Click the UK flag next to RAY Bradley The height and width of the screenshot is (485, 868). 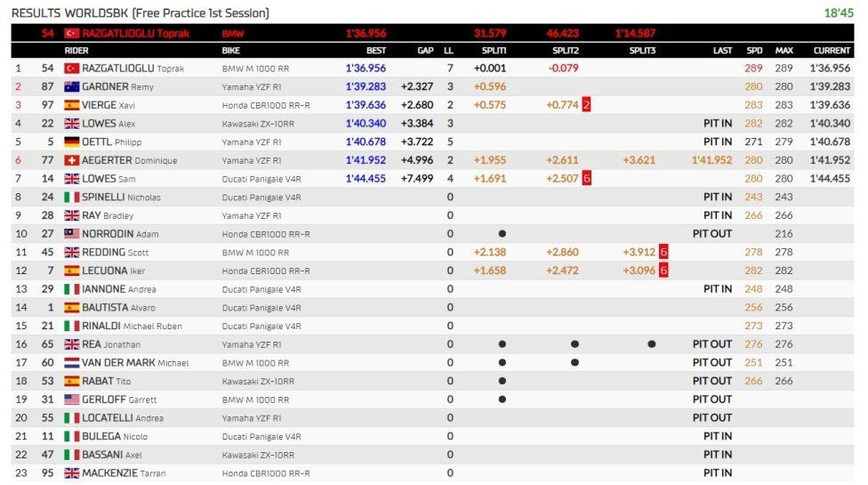pyautogui.click(x=71, y=215)
